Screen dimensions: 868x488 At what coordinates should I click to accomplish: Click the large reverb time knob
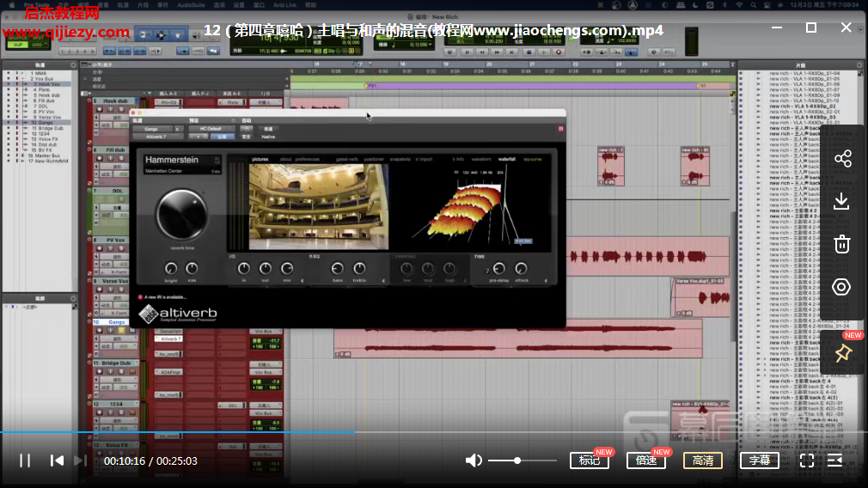[x=181, y=215]
